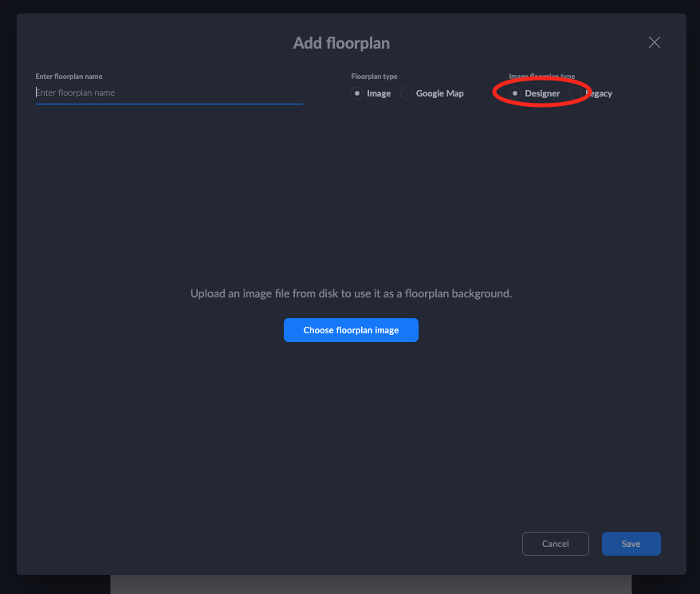Cancel adding the floorplan
The width and height of the screenshot is (700, 594).
pos(555,544)
